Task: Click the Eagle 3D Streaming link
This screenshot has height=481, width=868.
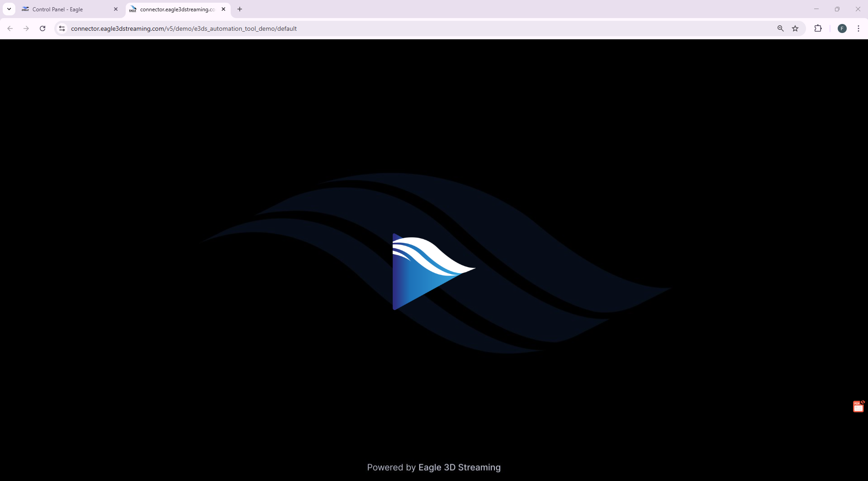Action: (459, 467)
